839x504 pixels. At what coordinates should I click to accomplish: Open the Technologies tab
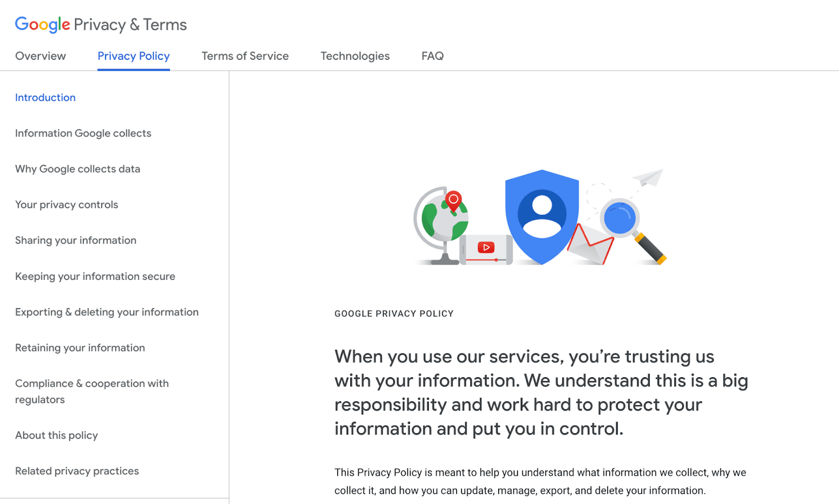355,56
